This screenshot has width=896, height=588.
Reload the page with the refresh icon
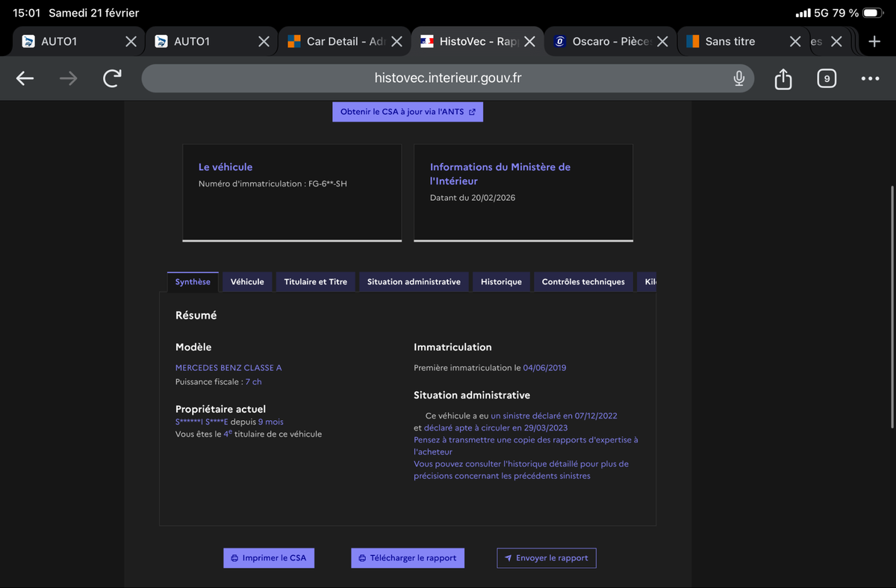(112, 78)
